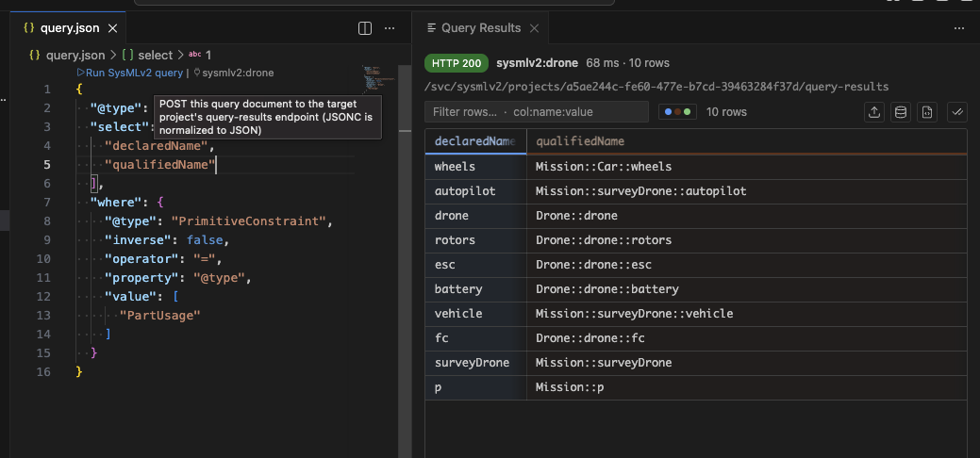This screenshot has width=980, height=458.
Task: Select the 'wheels' declaredName cell
Action: click(475, 167)
